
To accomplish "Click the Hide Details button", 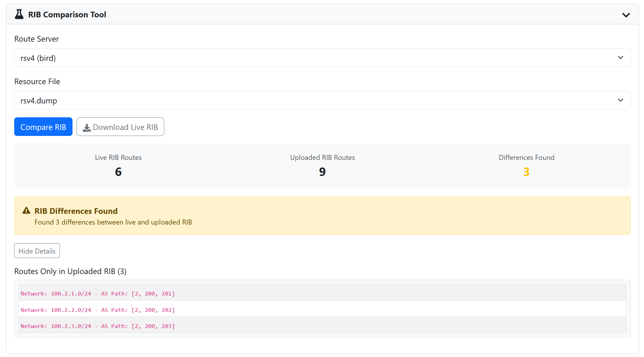I will tap(37, 251).
